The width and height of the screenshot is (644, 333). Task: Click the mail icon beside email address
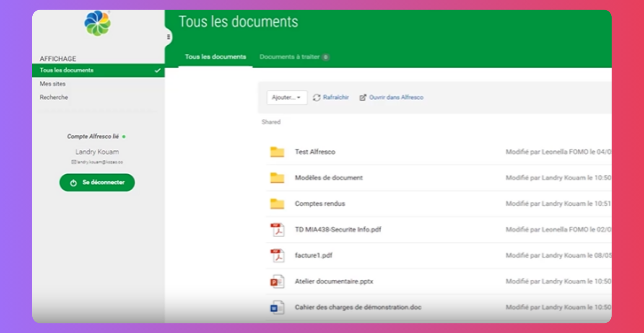click(x=73, y=162)
